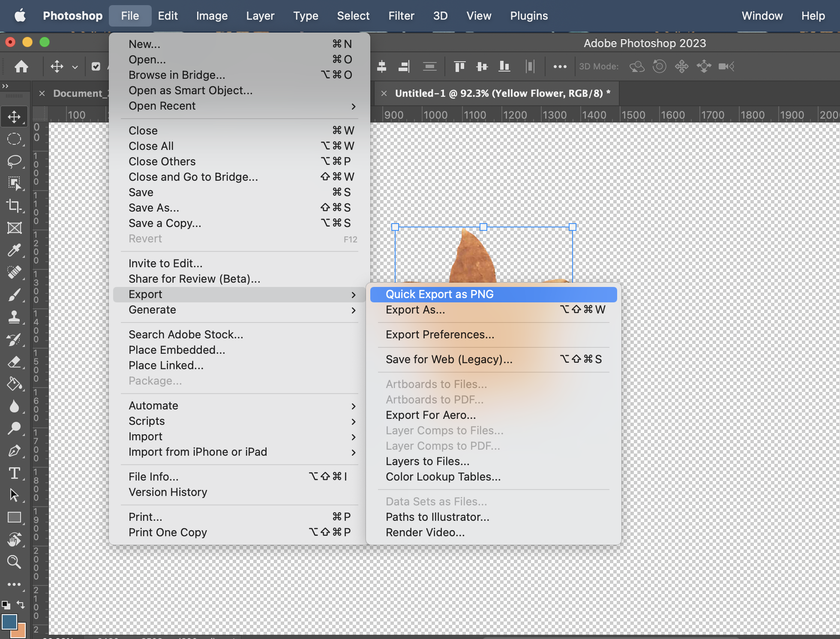Select the Zoom tool
This screenshot has height=639, width=840.
(x=14, y=562)
